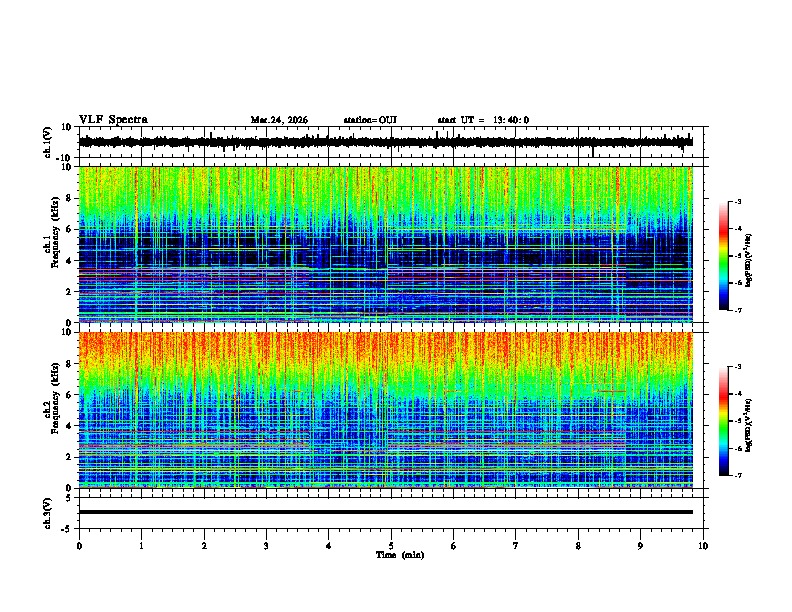Click the time axis tick label "1"

pyautogui.click(x=141, y=546)
